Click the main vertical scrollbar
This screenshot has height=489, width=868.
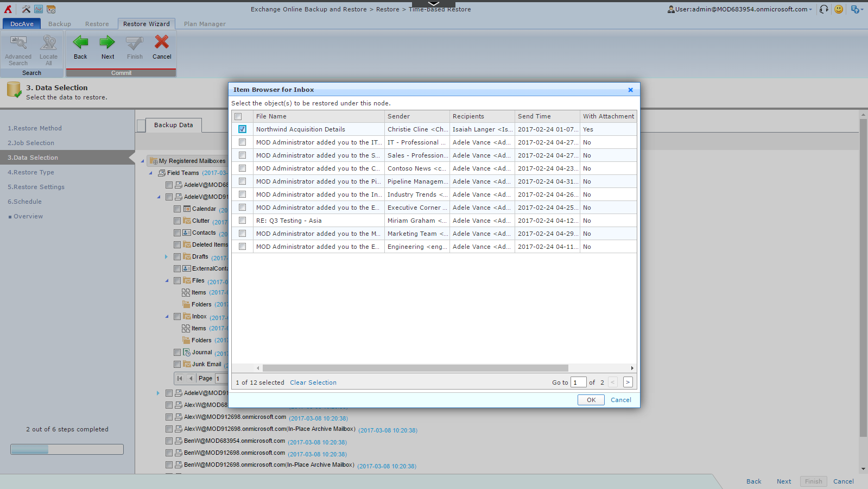pyautogui.click(x=863, y=277)
